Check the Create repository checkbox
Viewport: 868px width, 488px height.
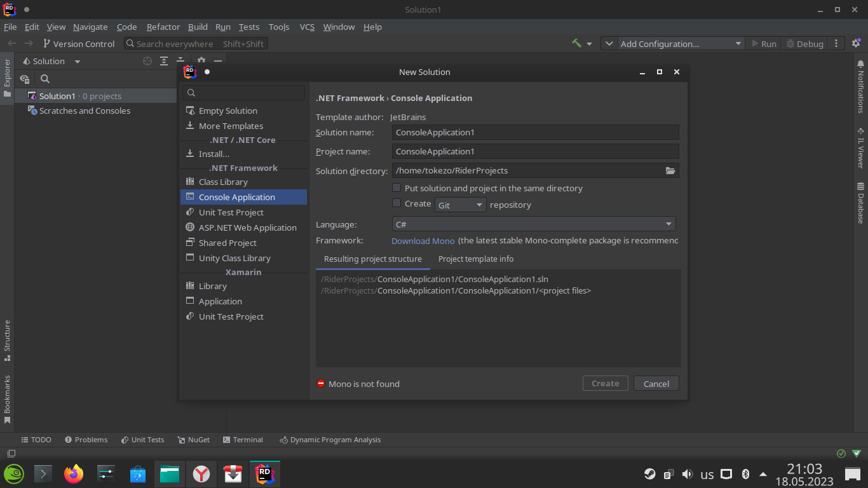coord(397,203)
